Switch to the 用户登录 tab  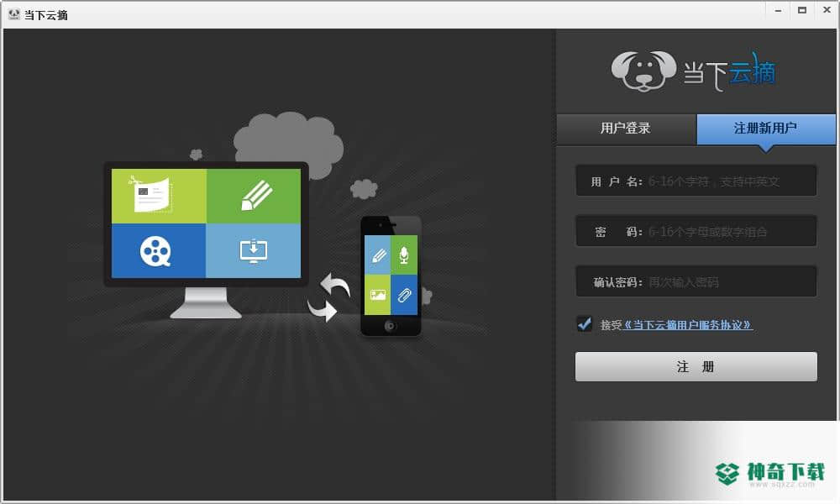(626, 129)
